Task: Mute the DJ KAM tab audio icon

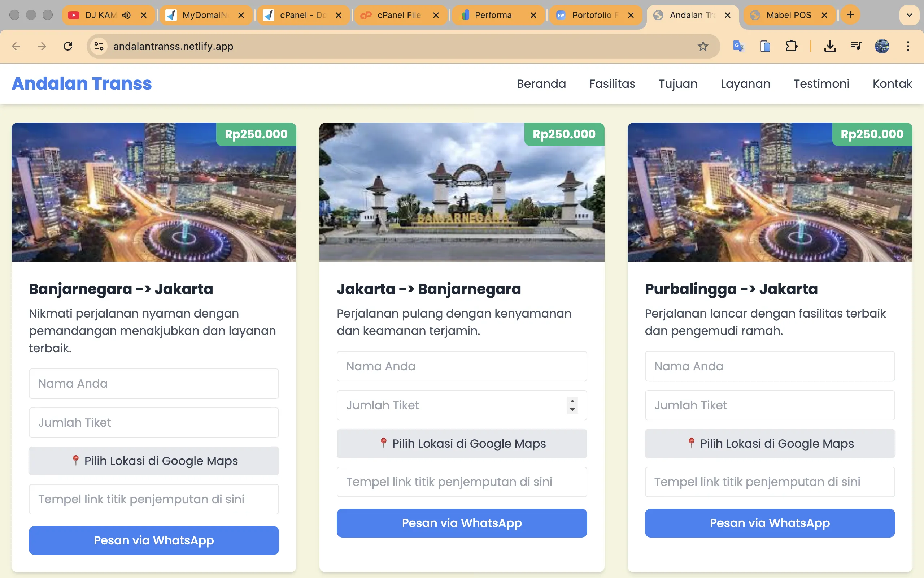Action: 126,15
